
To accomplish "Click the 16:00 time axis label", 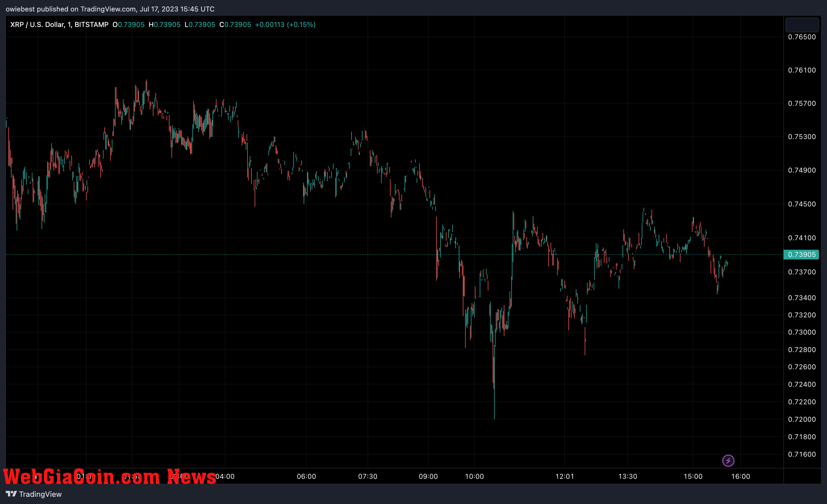I will 741,476.
